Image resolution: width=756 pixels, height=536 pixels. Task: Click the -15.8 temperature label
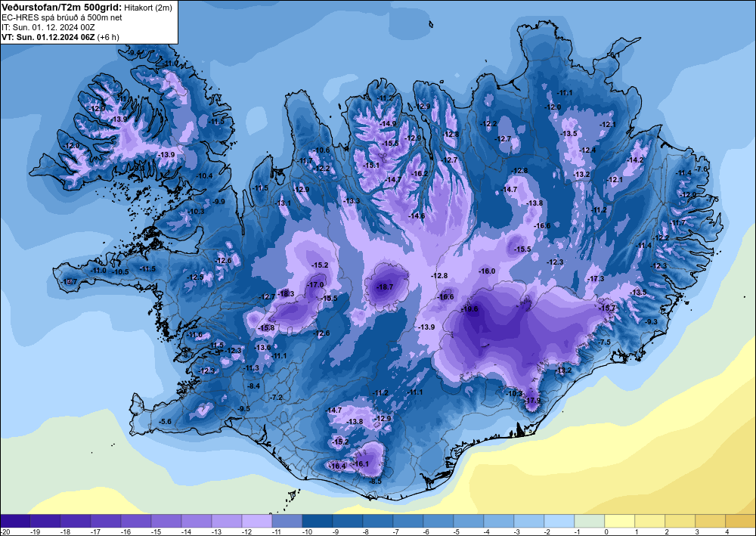pyautogui.click(x=266, y=328)
